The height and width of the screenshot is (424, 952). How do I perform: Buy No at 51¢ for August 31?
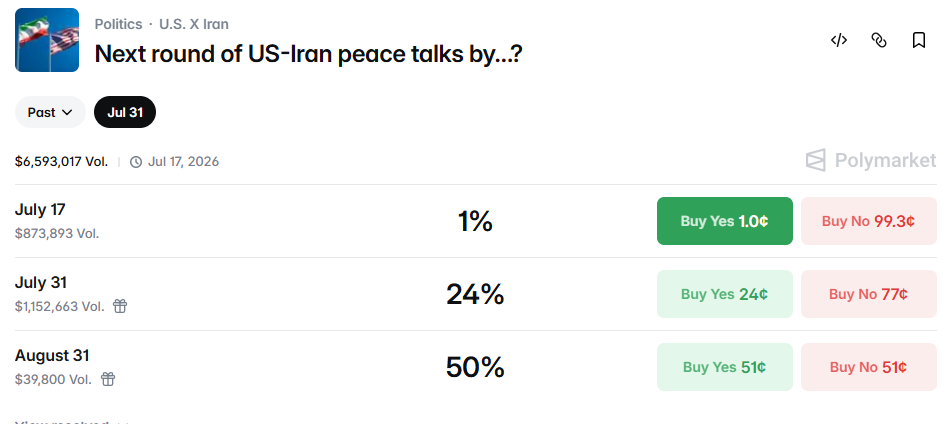click(x=868, y=367)
